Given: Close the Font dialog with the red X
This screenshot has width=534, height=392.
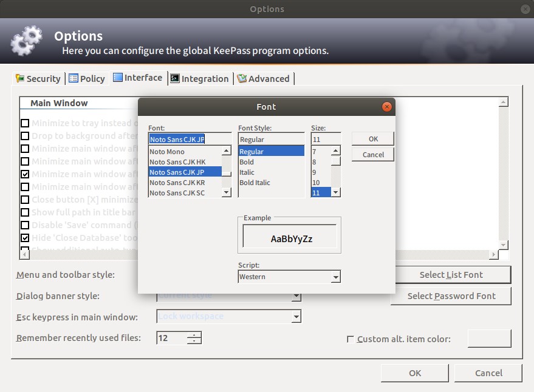Looking at the screenshot, I should pos(386,107).
